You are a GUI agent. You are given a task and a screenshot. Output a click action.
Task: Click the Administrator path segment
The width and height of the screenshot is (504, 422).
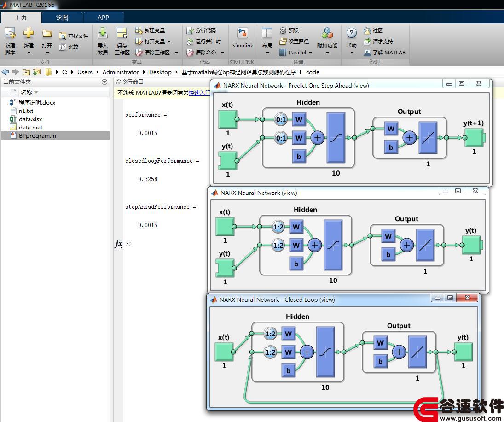(121, 72)
